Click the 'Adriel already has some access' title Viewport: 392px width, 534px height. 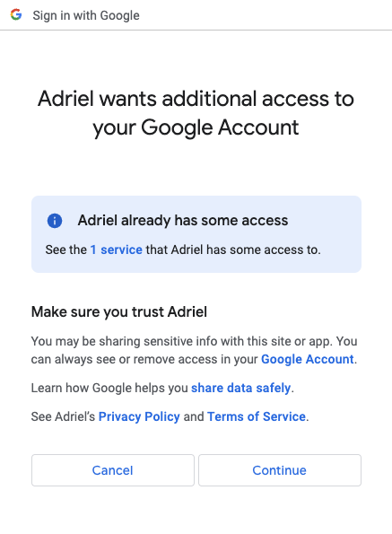coord(183,221)
